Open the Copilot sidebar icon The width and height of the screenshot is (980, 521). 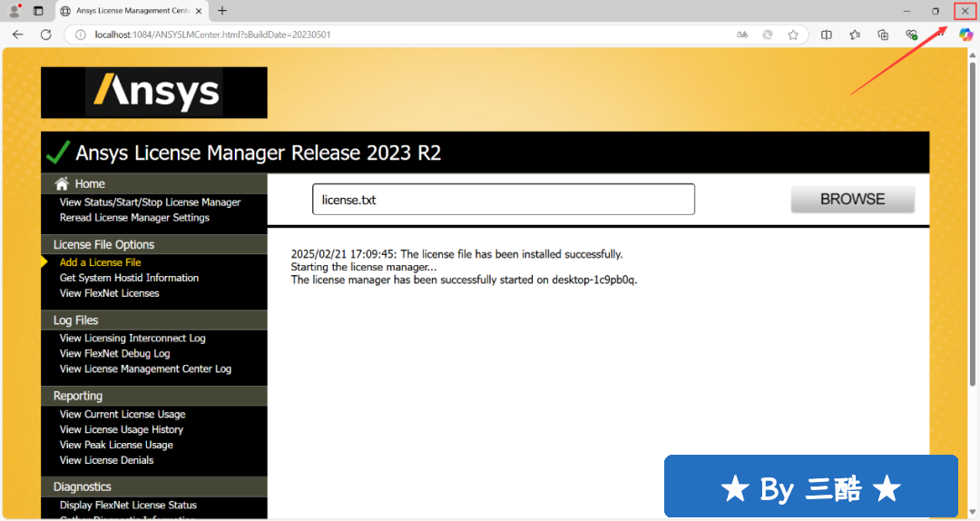[x=965, y=35]
